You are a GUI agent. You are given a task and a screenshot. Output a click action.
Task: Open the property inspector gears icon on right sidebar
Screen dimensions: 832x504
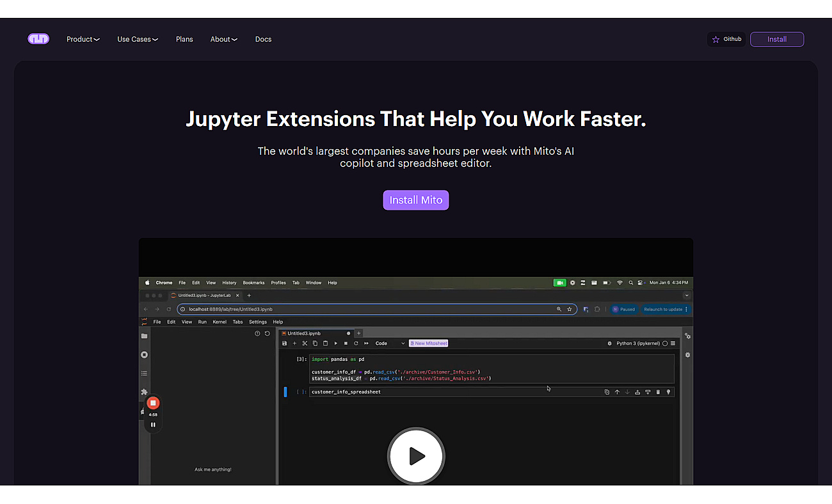tap(687, 336)
